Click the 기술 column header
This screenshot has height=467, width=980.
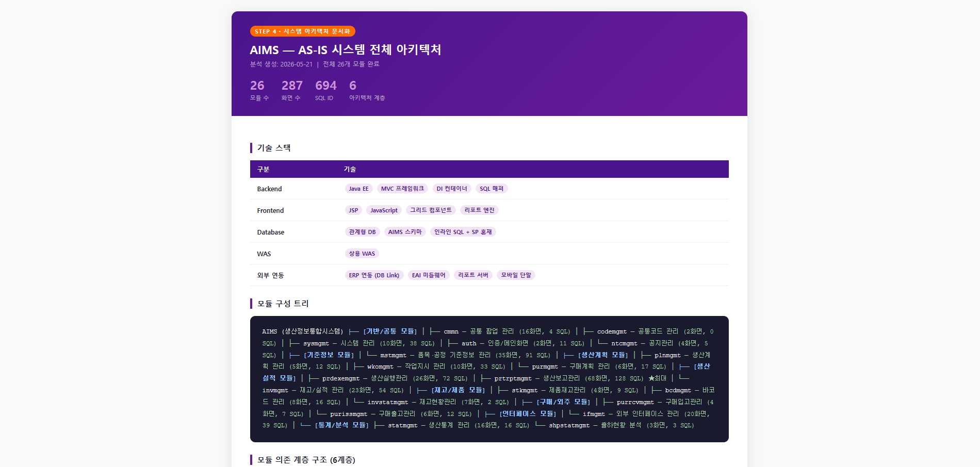(x=350, y=169)
